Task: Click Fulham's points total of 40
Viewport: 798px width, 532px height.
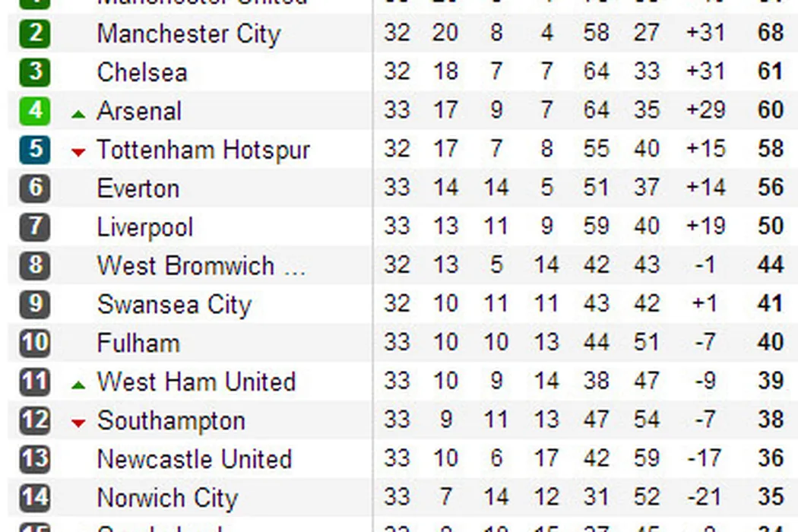Action: pyautogui.click(x=770, y=343)
